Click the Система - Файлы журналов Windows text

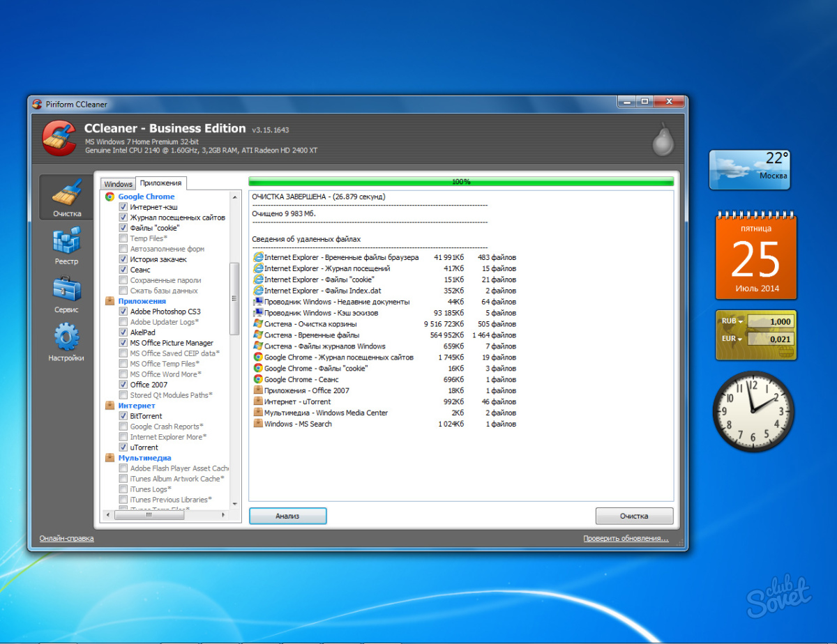pos(324,346)
